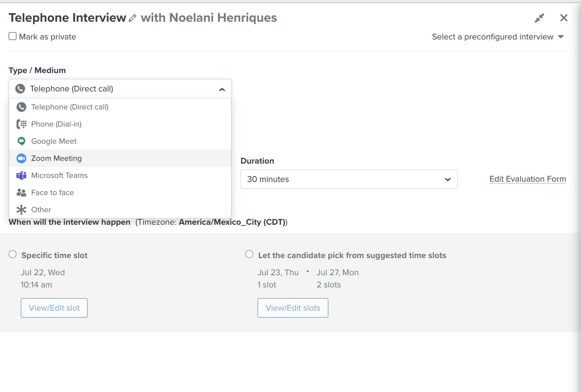The image size is (581, 392).
Task: Click the phone icon beside Telephone (Direct call) option
Action: coord(21,107)
